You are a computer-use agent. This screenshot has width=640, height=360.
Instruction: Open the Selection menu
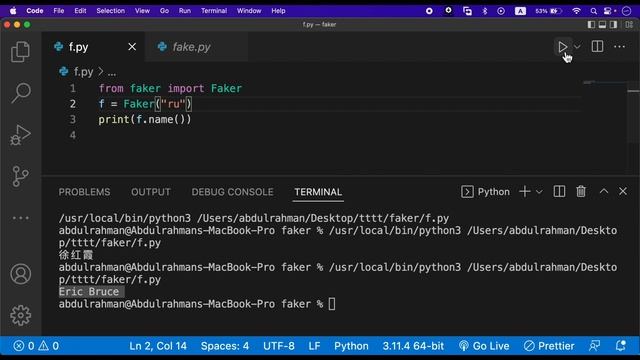tap(111, 11)
